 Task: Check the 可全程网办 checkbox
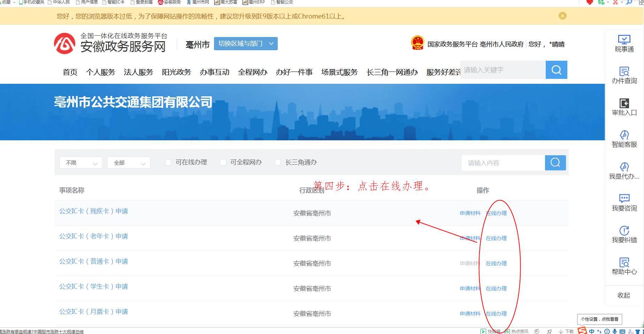pos(223,162)
